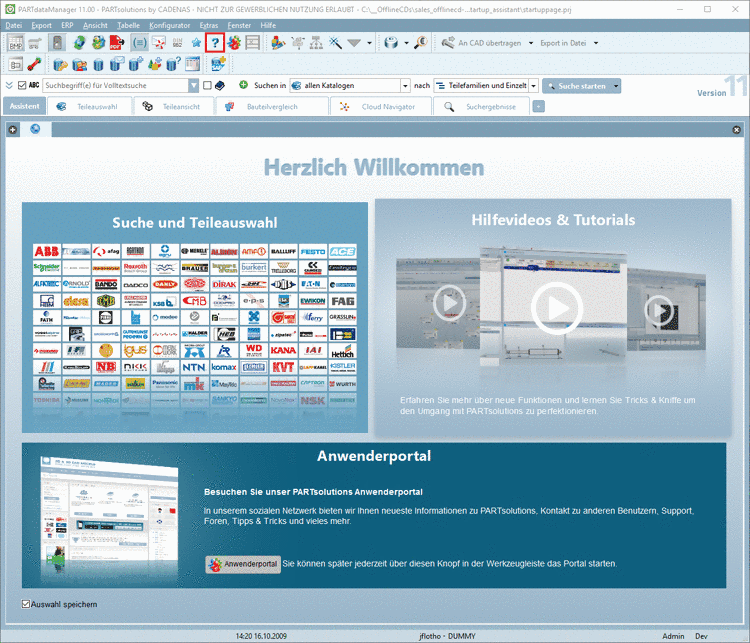Screen dimensions: 750x643
Task: Switch to the Bauteilvergleich tab
Action: 273,107
